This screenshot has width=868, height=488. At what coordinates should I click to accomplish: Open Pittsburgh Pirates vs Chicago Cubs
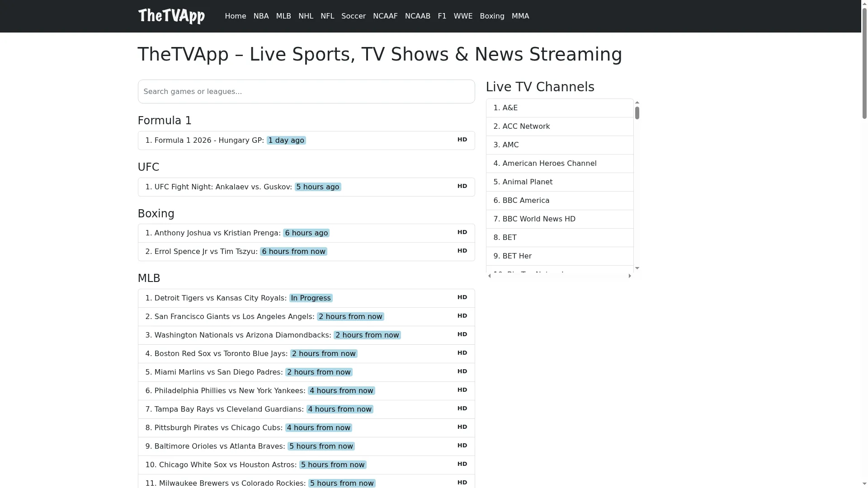(306, 428)
